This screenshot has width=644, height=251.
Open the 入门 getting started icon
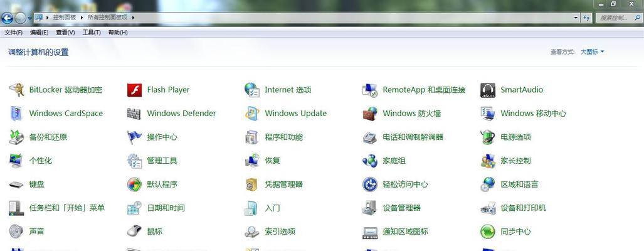pos(252,208)
